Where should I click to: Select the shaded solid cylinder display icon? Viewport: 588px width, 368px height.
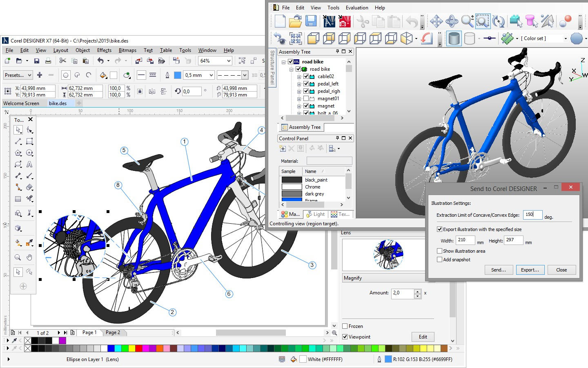coord(454,38)
